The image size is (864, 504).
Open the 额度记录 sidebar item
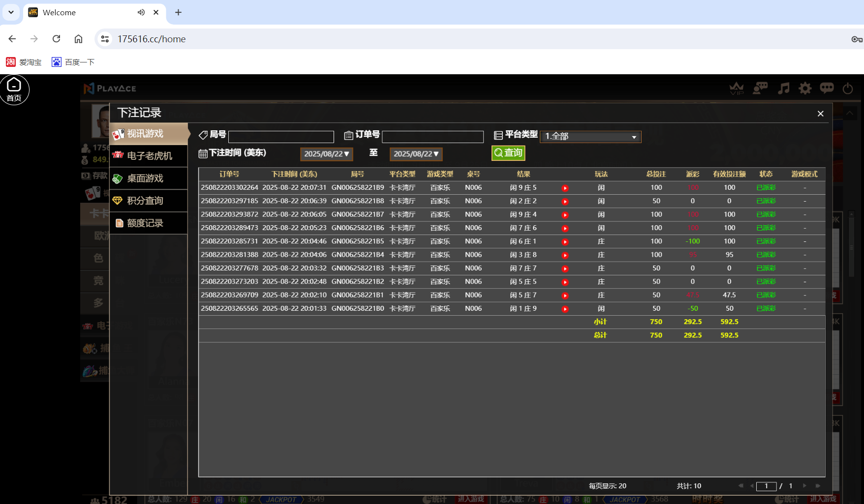pos(148,223)
